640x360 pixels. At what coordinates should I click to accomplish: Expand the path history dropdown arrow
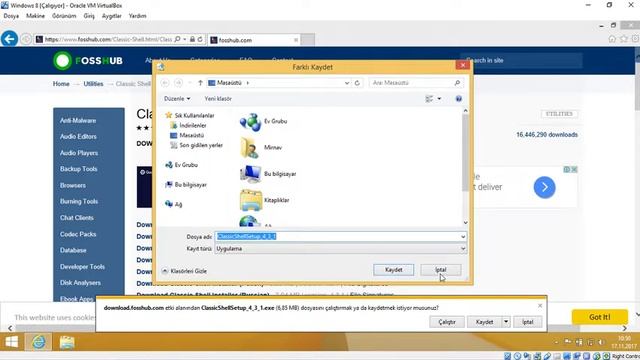(347, 83)
